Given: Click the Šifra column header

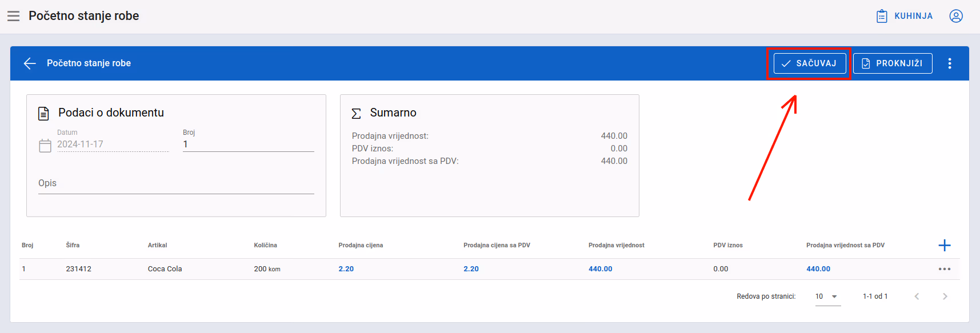Looking at the screenshot, I should (73, 245).
